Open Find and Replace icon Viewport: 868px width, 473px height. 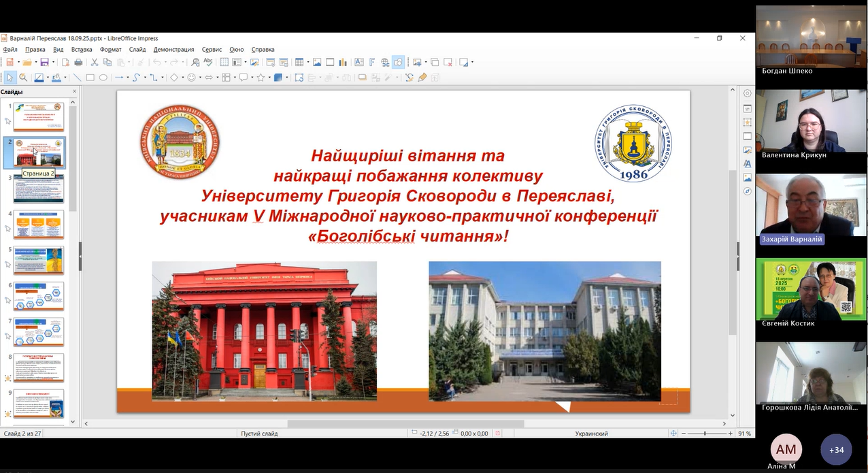point(195,63)
